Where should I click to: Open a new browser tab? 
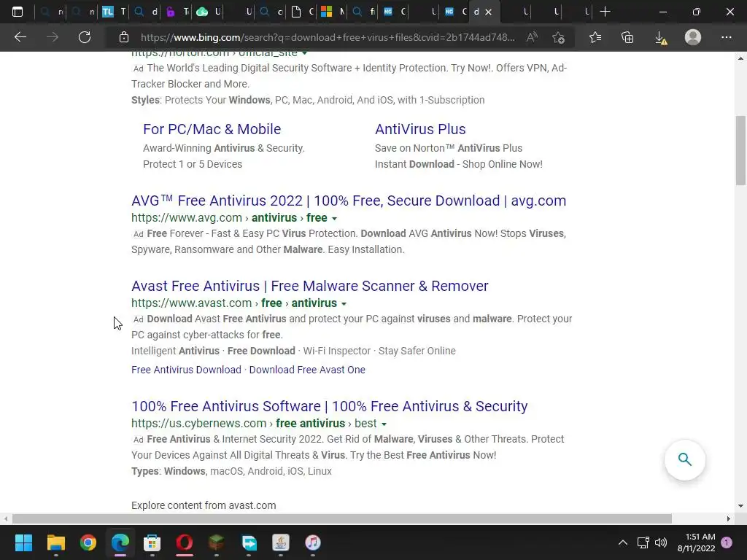(x=605, y=12)
